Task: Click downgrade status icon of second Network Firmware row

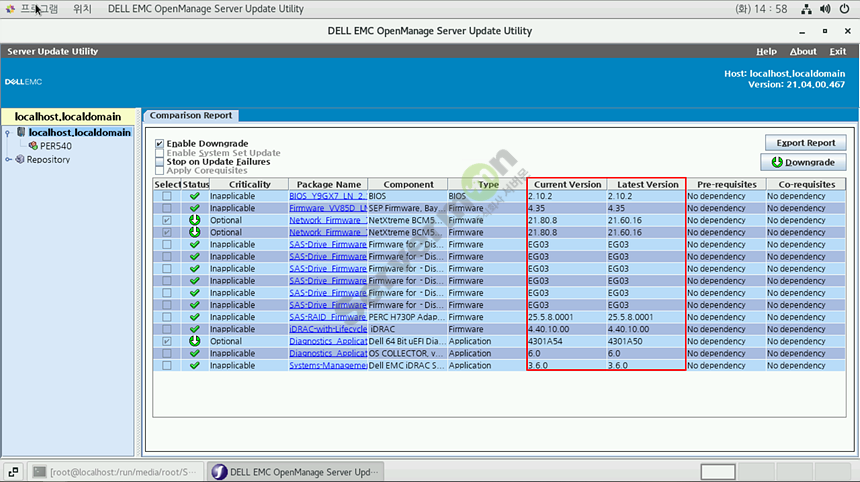Action: click(195, 232)
